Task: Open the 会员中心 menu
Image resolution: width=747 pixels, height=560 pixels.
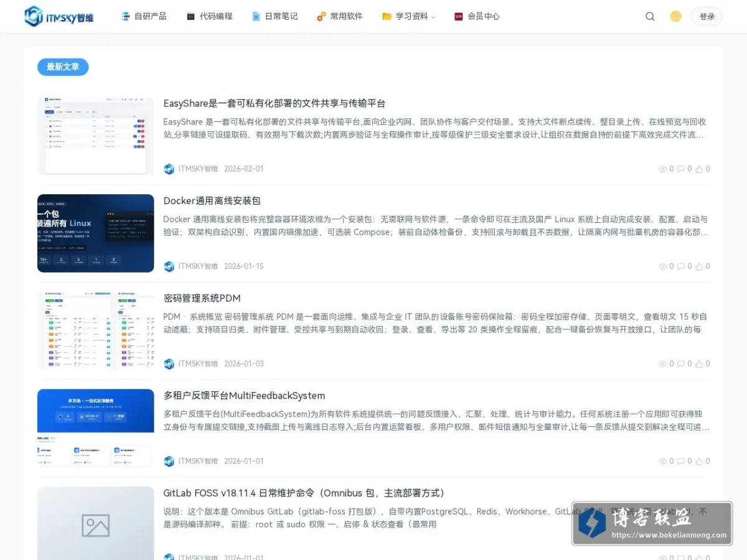Action: click(477, 16)
